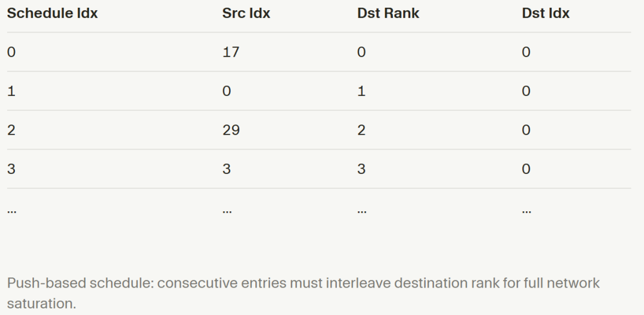Click the Schedule Idx column header
Image resolution: width=644 pixels, height=315 pixels.
tap(52, 13)
